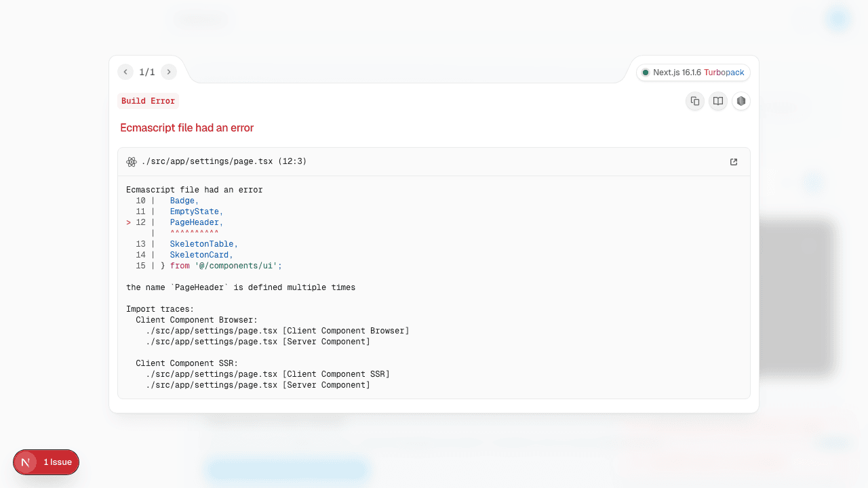The width and height of the screenshot is (868, 488).
Task: Click SkeletonTable identifier on line 13
Action: pos(202,243)
